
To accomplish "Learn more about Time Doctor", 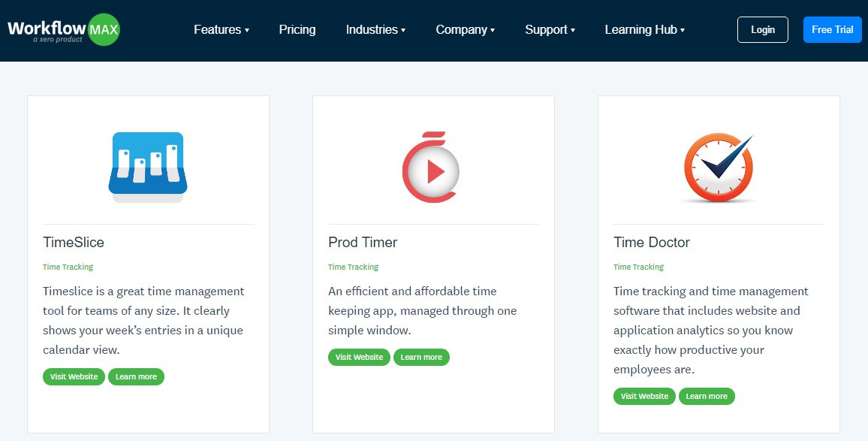I will [707, 396].
